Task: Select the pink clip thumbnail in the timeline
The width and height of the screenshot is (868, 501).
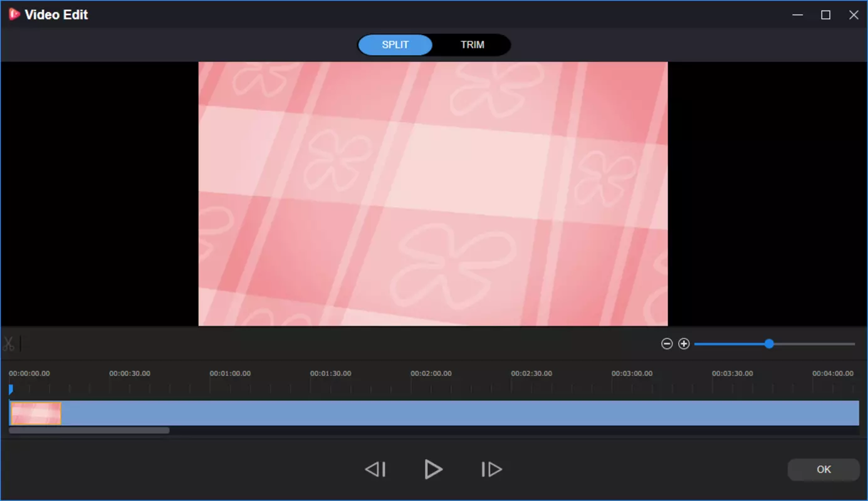Action: point(36,413)
